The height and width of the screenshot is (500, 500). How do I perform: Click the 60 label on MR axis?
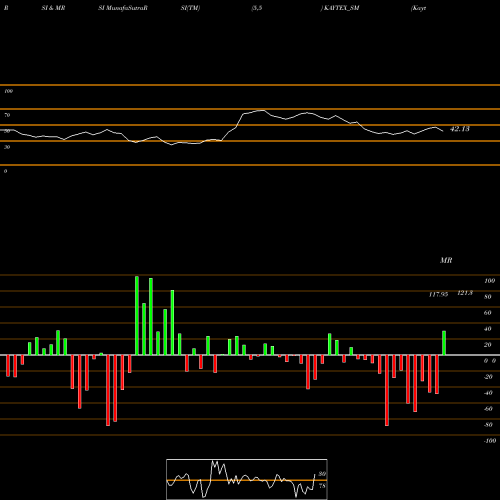[487, 313]
